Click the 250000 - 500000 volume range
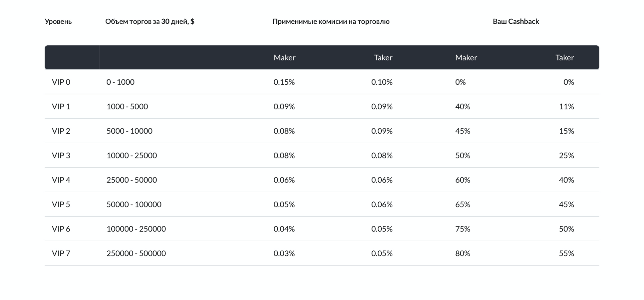The height and width of the screenshot is (300, 644). tap(136, 254)
